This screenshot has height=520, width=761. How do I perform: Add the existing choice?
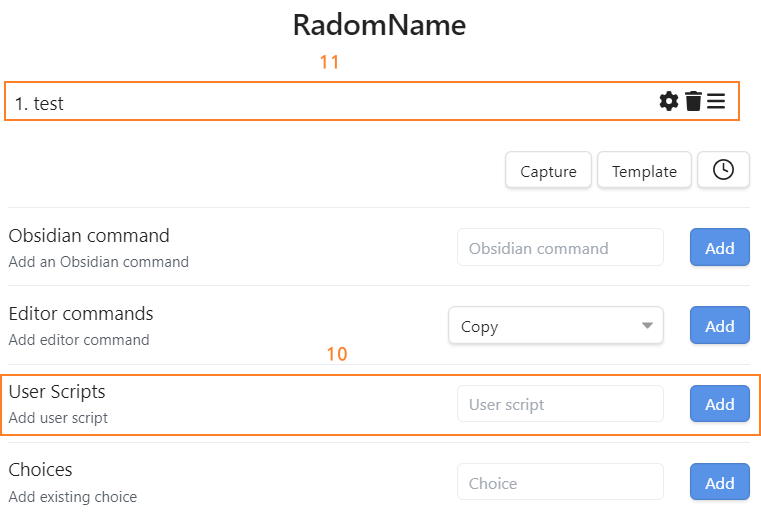click(719, 483)
